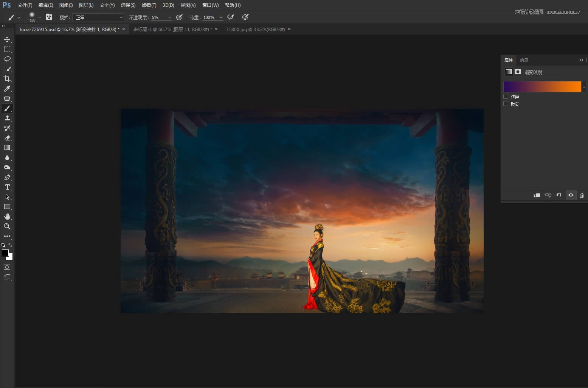Choose the Eraser tool
588x388 pixels.
7,138
